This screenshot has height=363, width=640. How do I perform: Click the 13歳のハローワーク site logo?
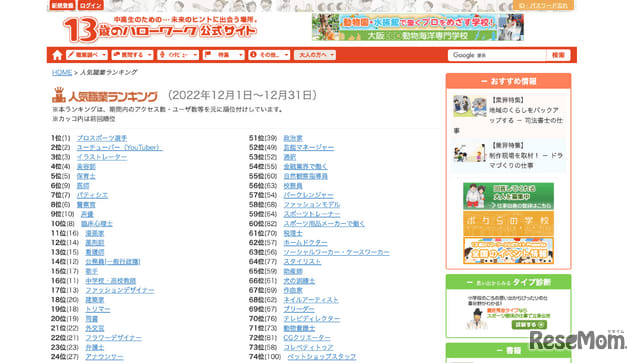(160, 29)
